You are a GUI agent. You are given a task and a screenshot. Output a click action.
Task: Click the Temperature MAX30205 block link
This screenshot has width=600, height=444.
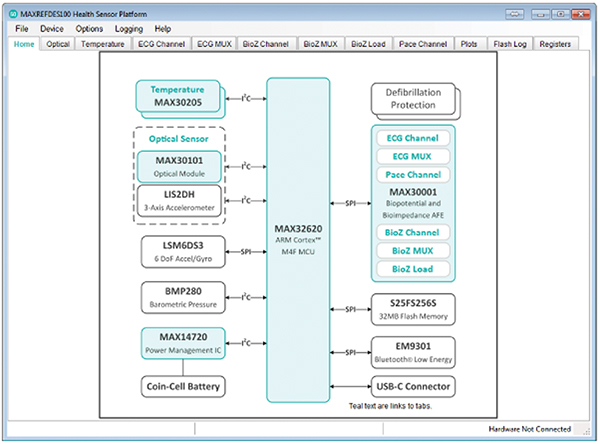(178, 96)
